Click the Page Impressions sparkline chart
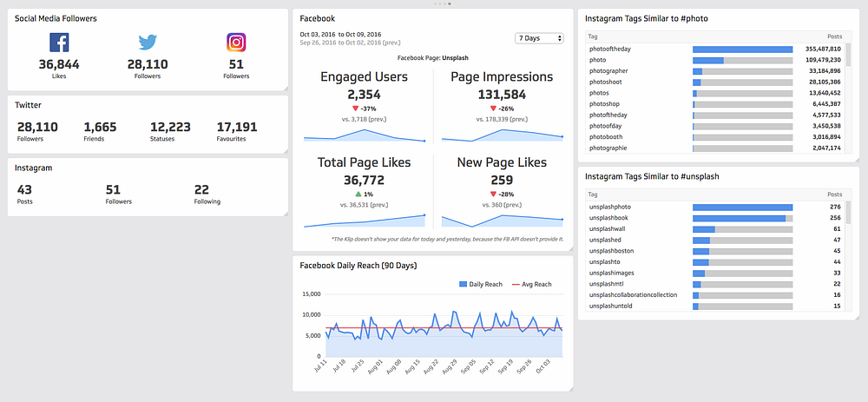Screen dimensions: 868x402 502,135
